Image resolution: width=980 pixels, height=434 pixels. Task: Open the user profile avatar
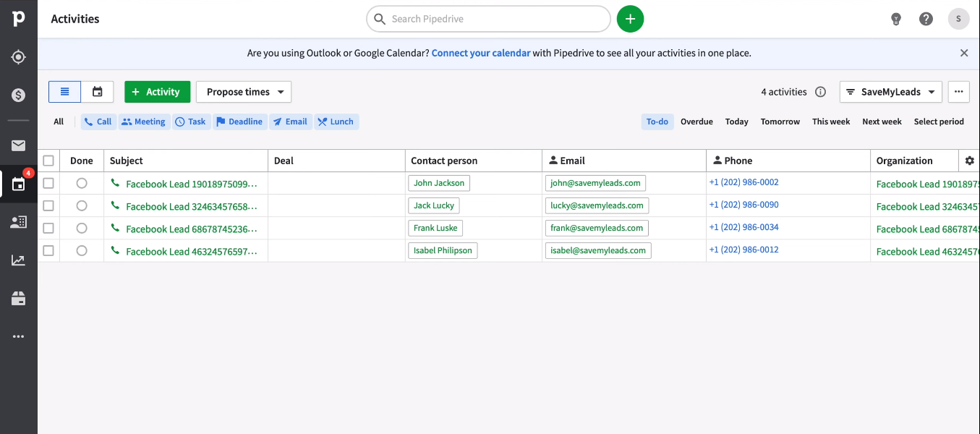(958, 19)
